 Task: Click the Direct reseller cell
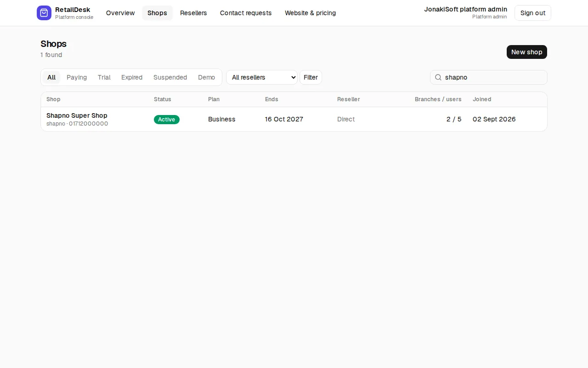tap(346, 119)
